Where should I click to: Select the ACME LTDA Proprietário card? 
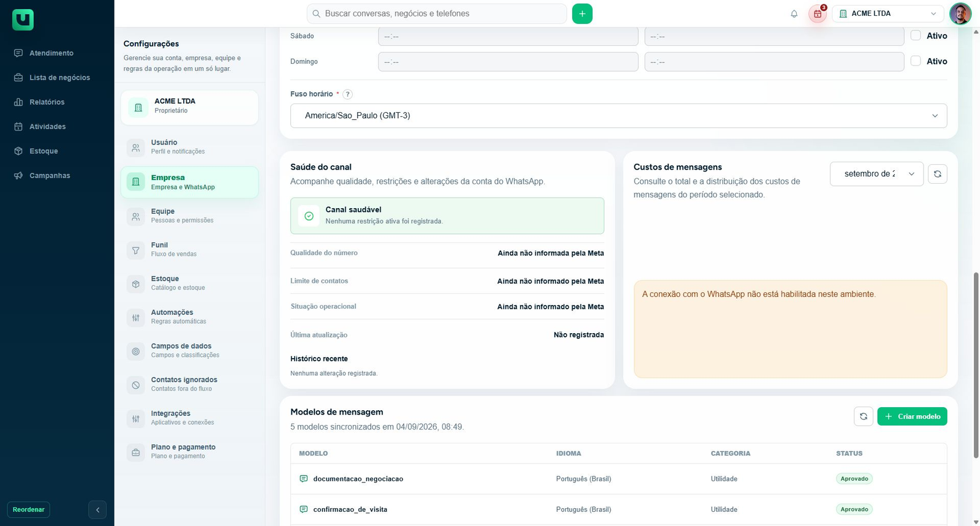coord(189,108)
